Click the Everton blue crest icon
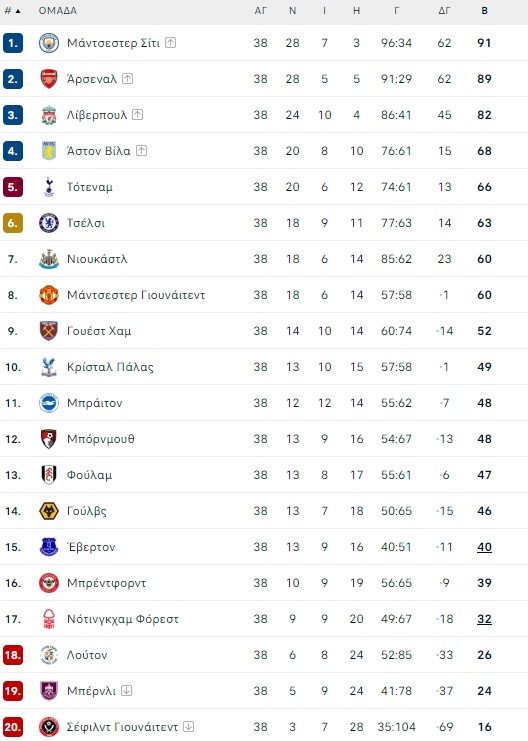Image resolution: width=528 pixels, height=741 pixels. pyautogui.click(x=49, y=547)
